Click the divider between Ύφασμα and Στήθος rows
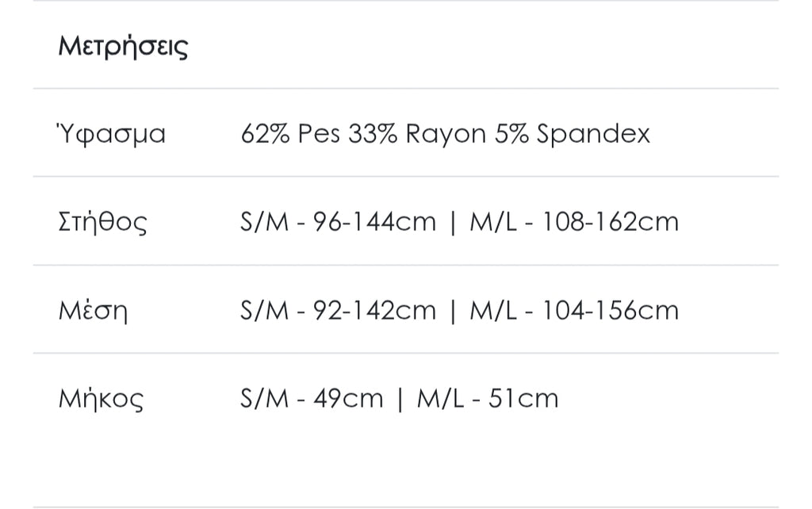The image size is (812, 509). click(x=406, y=177)
